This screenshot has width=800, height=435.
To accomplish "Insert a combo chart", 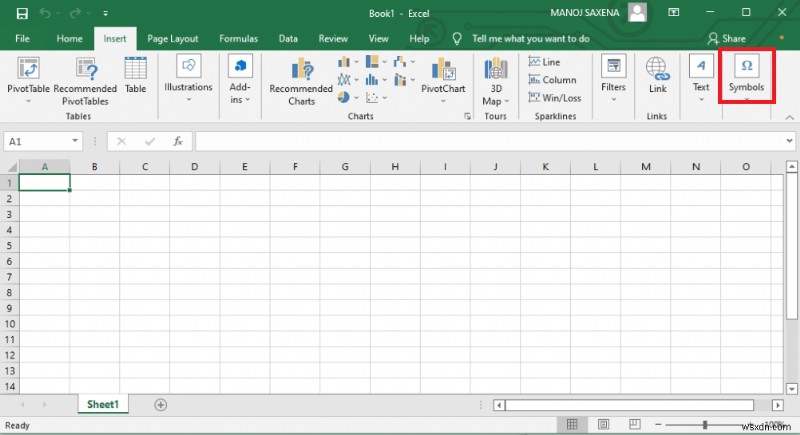I will coord(404,80).
